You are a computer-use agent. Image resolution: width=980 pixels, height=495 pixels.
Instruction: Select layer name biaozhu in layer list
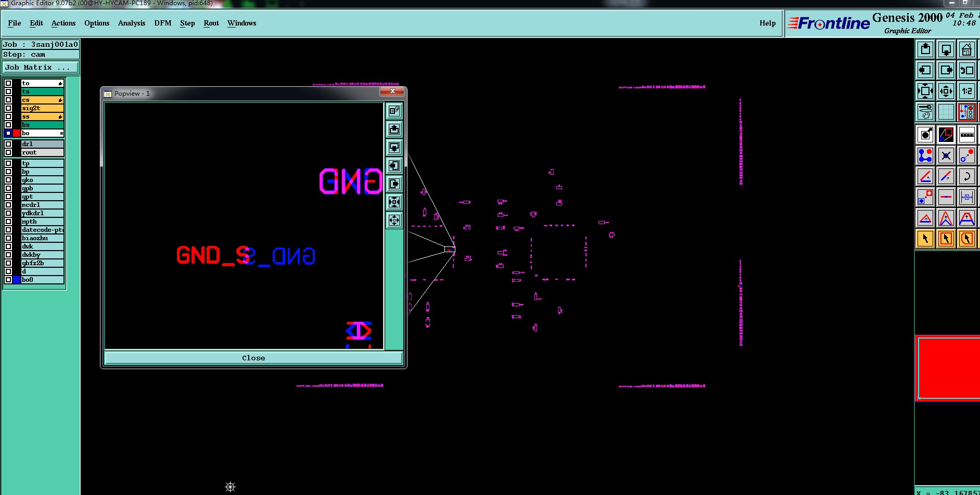coord(42,238)
